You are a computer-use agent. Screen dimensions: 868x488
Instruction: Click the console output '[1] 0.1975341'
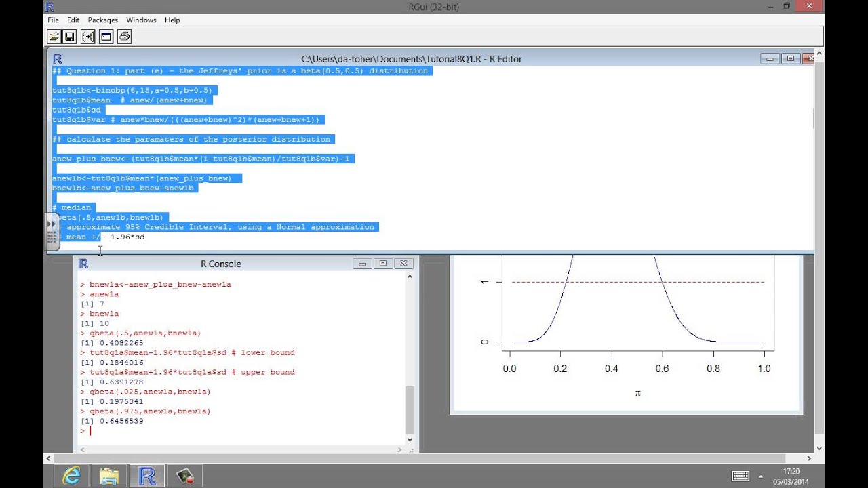[112, 401]
